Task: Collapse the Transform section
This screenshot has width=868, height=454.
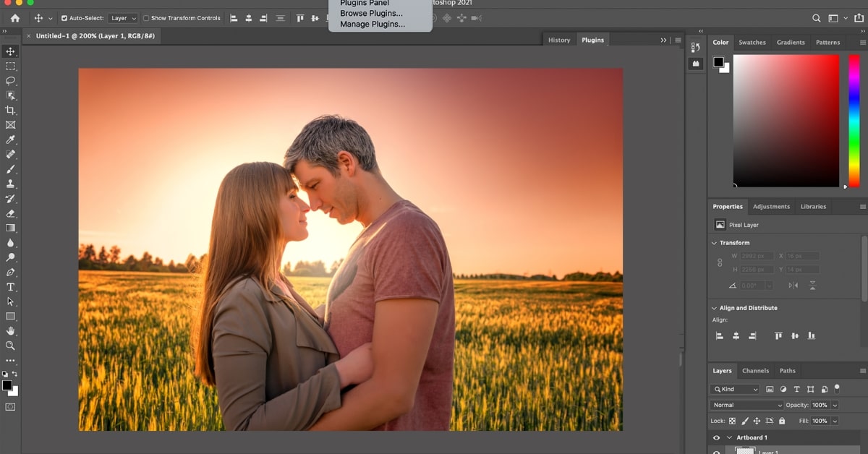Action: pos(714,243)
